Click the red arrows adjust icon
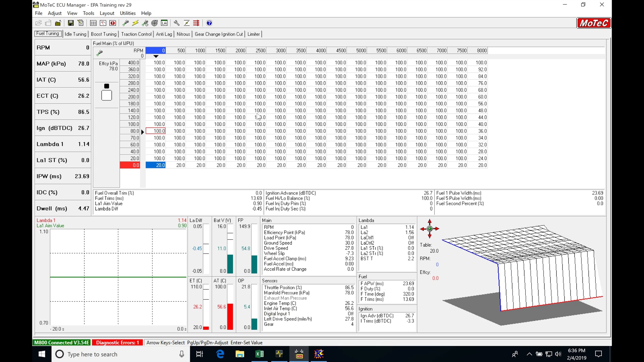The width and height of the screenshot is (644, 362). click(196, 23)
